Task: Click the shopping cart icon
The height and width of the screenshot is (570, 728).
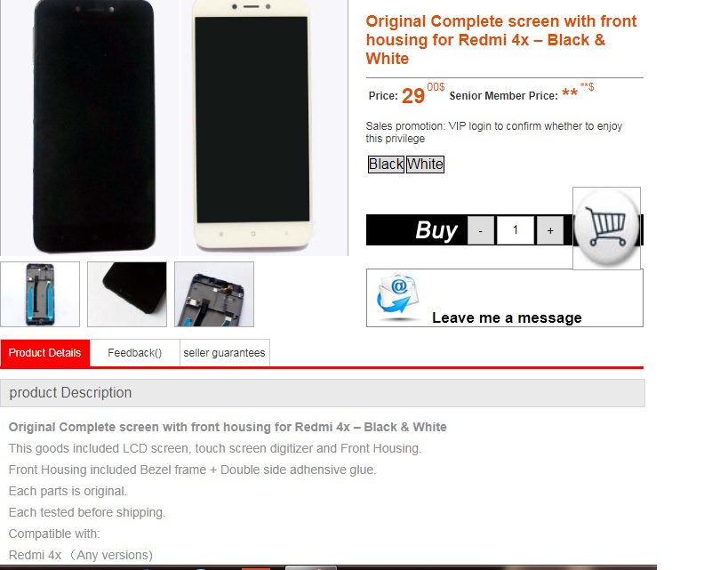Action: click(606, 229)
